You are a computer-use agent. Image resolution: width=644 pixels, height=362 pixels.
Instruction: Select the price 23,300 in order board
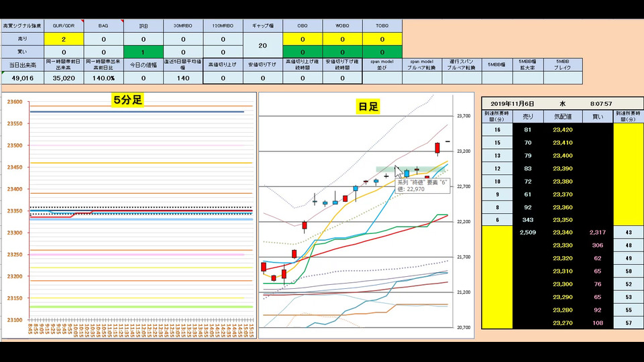pyautogui.click(x=563, y=284)
